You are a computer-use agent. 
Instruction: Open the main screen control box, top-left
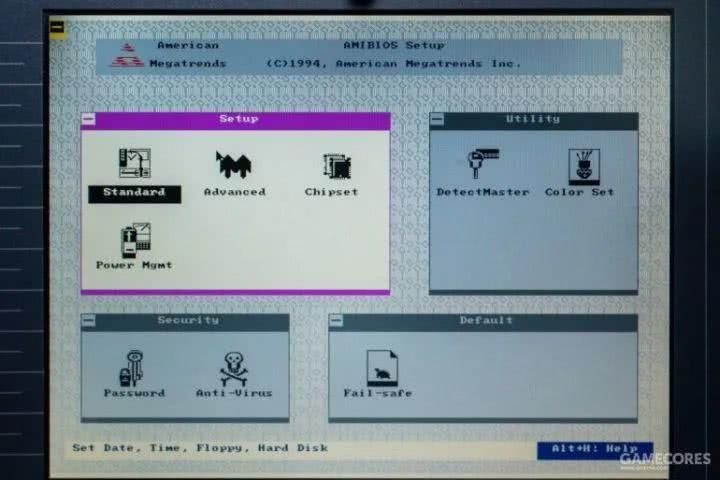[57, 28]
